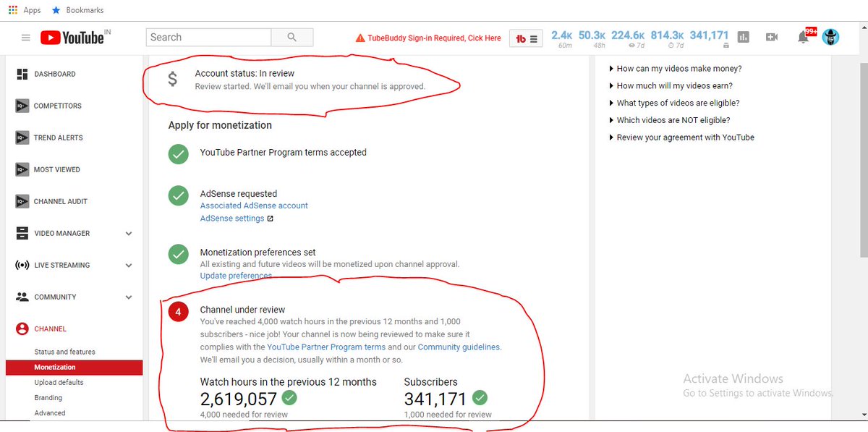Click the "Apply for monetization" heading
This screenshot has height=432, width=868.
[x=220, y=125]
